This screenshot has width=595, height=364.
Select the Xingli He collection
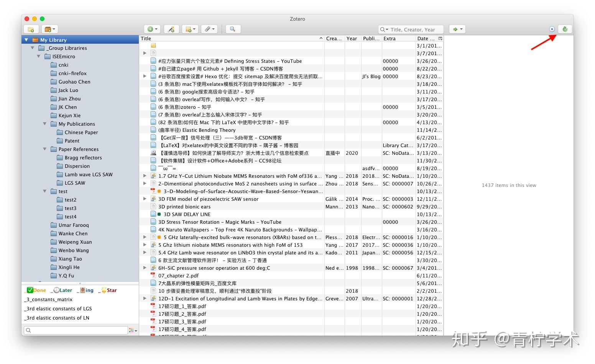69,267
